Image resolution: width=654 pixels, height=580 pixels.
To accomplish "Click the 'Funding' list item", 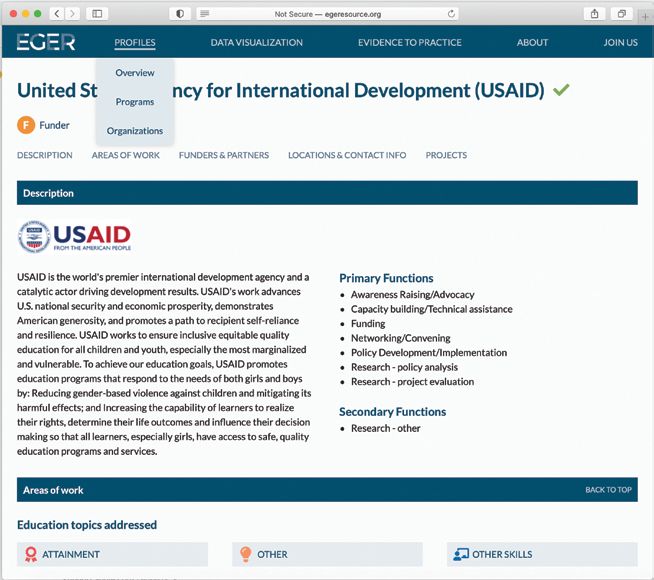I will [x=368, y=324].
